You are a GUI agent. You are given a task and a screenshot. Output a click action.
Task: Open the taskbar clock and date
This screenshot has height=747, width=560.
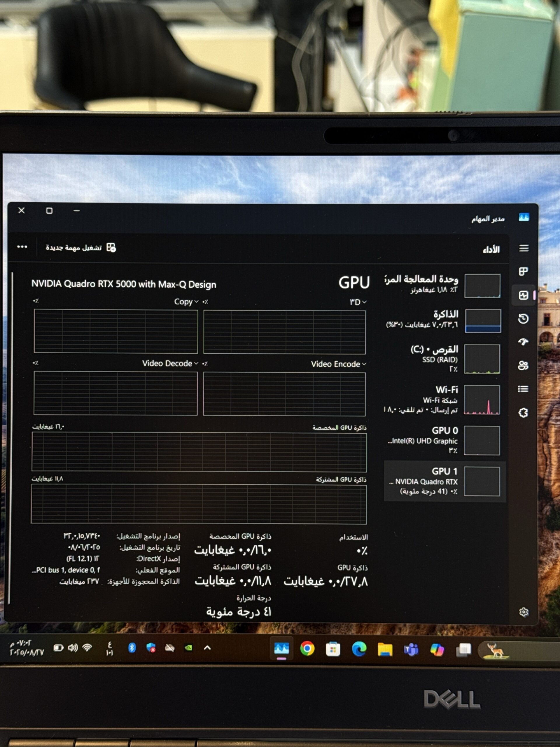pos(27,647)
